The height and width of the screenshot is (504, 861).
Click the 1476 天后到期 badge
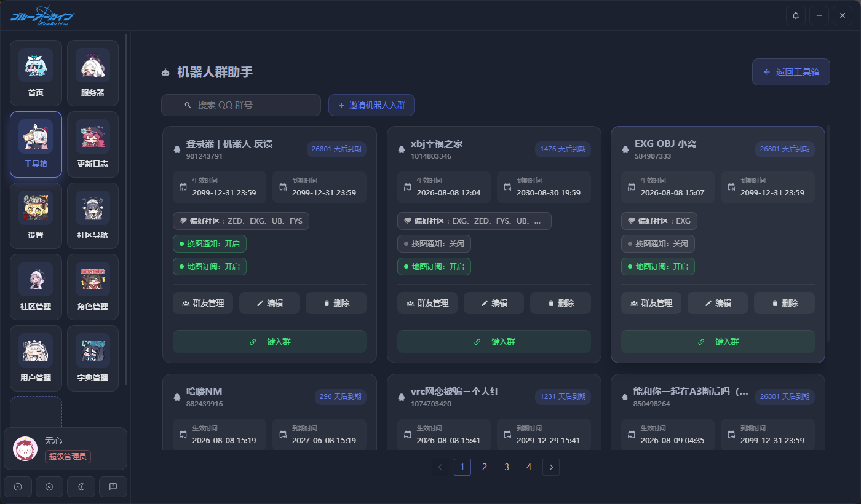563,149
